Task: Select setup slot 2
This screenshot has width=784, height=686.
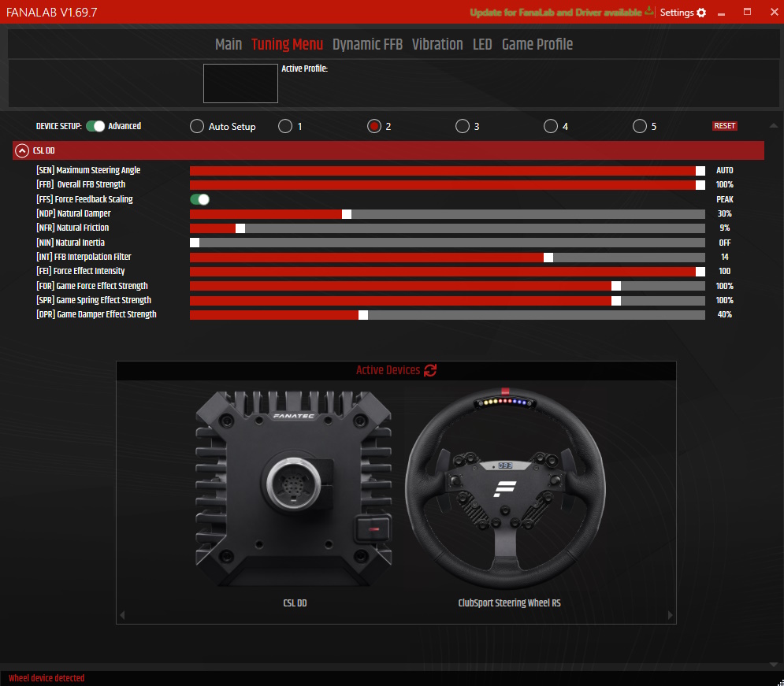Action: click(x=374, y=126)
